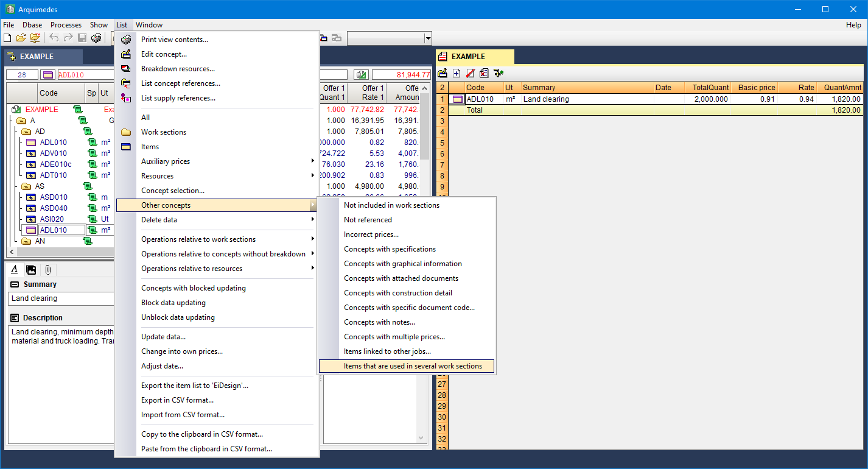The height and width of the screenshot is (469, 868).
Task: Open the paperclip attachments icon
Action: [47, 270]
